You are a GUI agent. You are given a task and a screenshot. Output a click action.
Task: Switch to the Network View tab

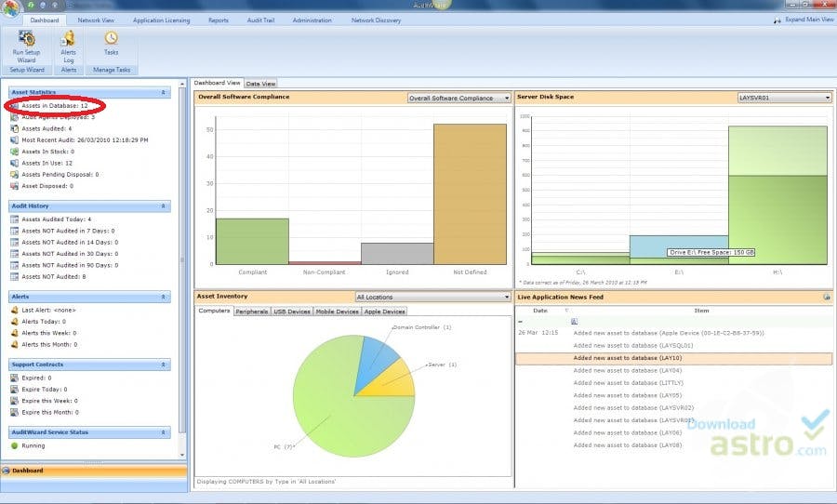coord(96,20)
